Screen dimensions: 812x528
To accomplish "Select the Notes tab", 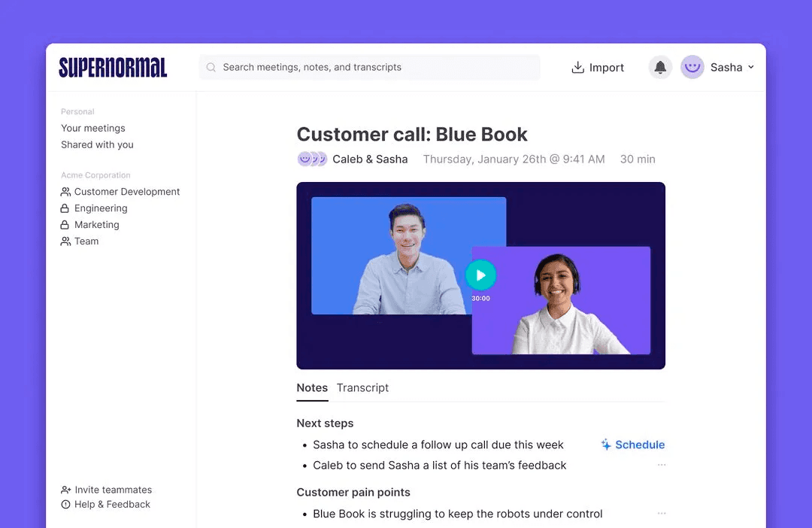I will pyautogui.click(x=312, y=388).
